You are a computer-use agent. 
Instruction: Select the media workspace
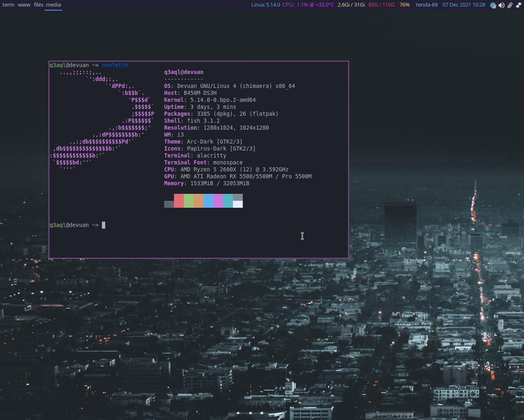pos(53,5)
